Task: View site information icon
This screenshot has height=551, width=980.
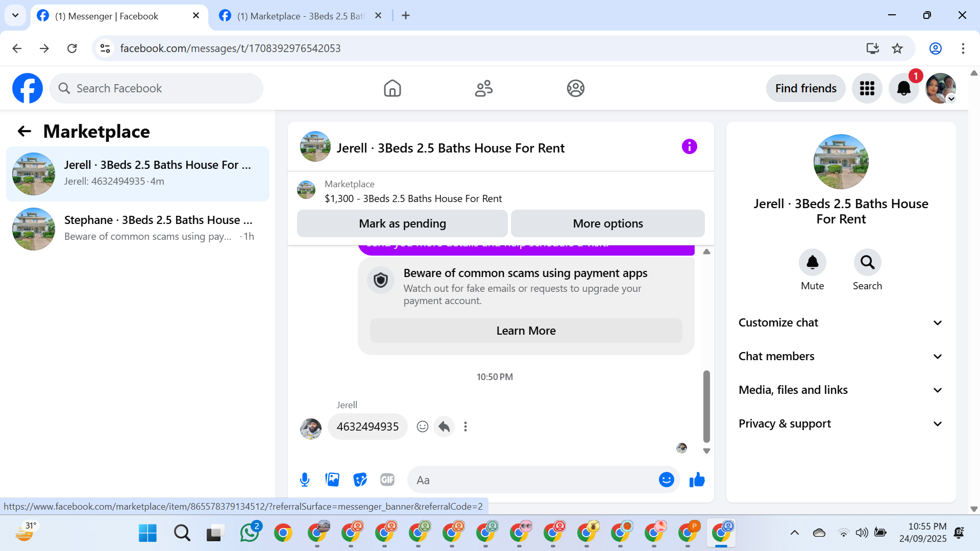Action: point(105,48)
